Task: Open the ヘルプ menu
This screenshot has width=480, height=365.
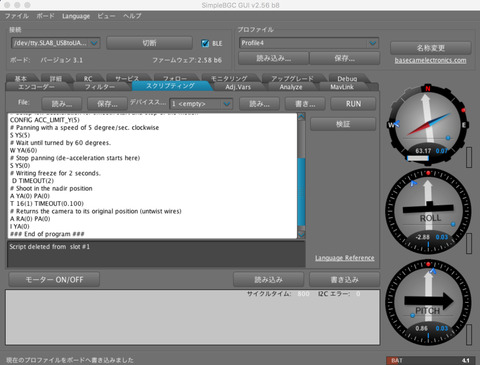Action: pyautogui.click(x=132, y=16)
